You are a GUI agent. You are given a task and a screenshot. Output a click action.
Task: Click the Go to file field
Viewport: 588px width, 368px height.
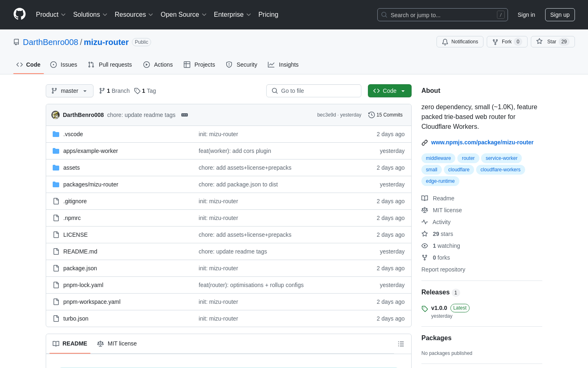click(314, 91)
